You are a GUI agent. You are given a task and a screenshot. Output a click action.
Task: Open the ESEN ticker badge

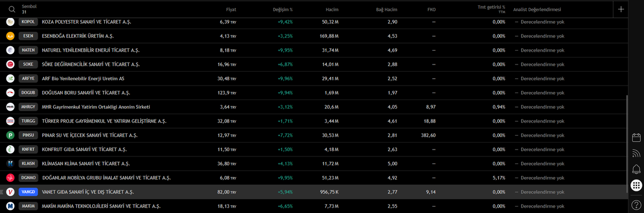pos(28,36)
